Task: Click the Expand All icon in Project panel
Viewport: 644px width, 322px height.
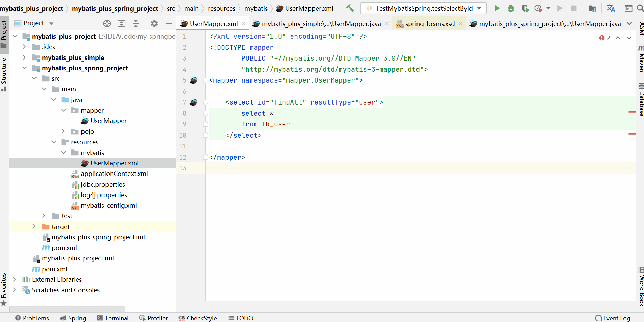Action: [121, 23]
